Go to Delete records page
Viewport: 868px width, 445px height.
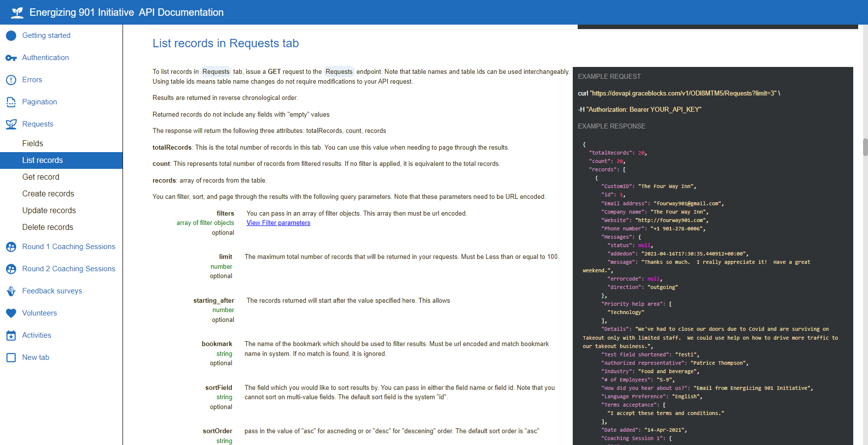(48, 227)
